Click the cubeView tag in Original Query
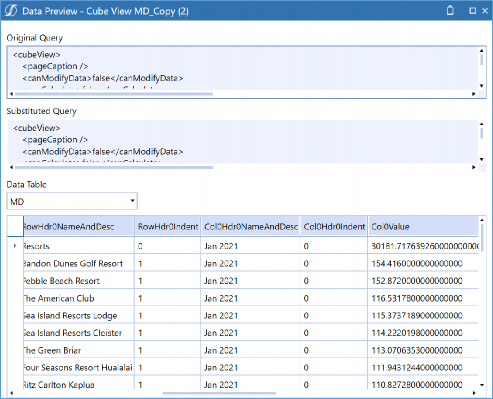This screenshot has height=399, width=493. pos(37,54)
